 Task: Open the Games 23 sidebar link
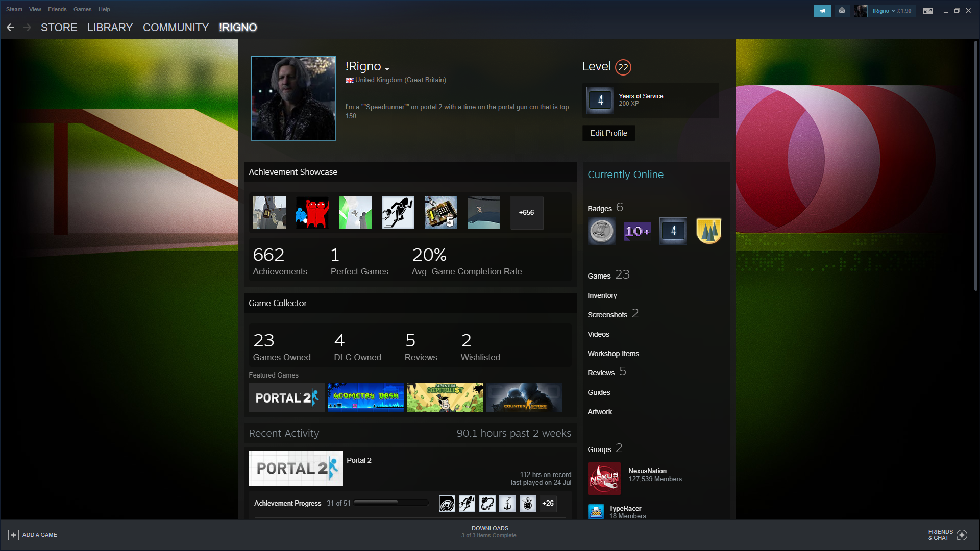(x=608, y=275)
